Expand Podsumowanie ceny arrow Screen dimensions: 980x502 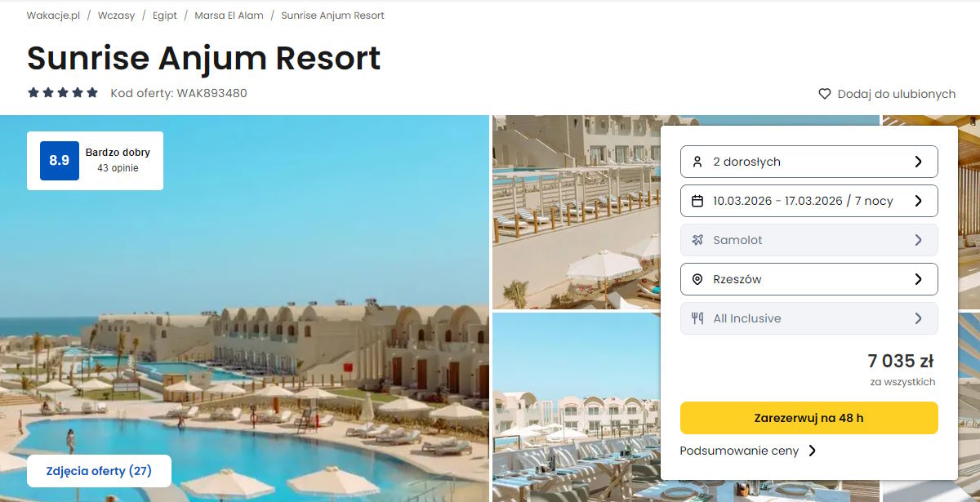click(812, 451)
